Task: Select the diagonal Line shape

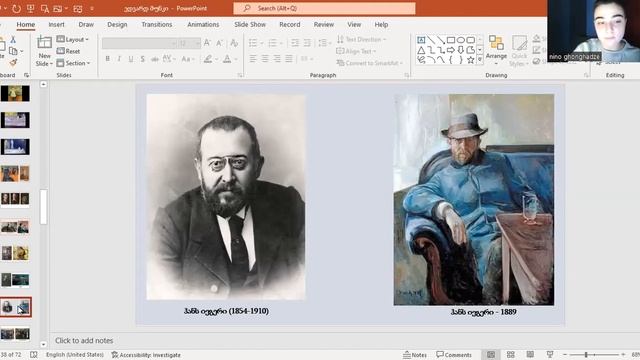Action: [x=431, y=40]
